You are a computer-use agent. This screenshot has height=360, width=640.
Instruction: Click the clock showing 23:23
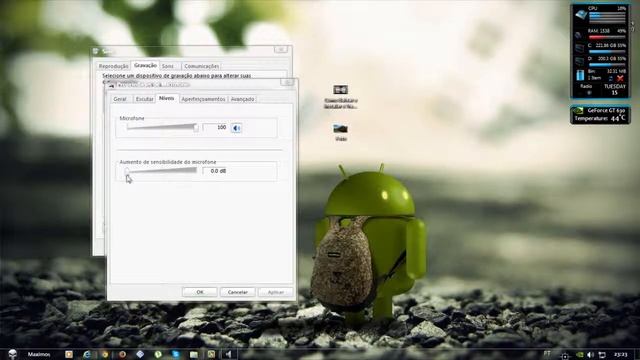(620, 354)
